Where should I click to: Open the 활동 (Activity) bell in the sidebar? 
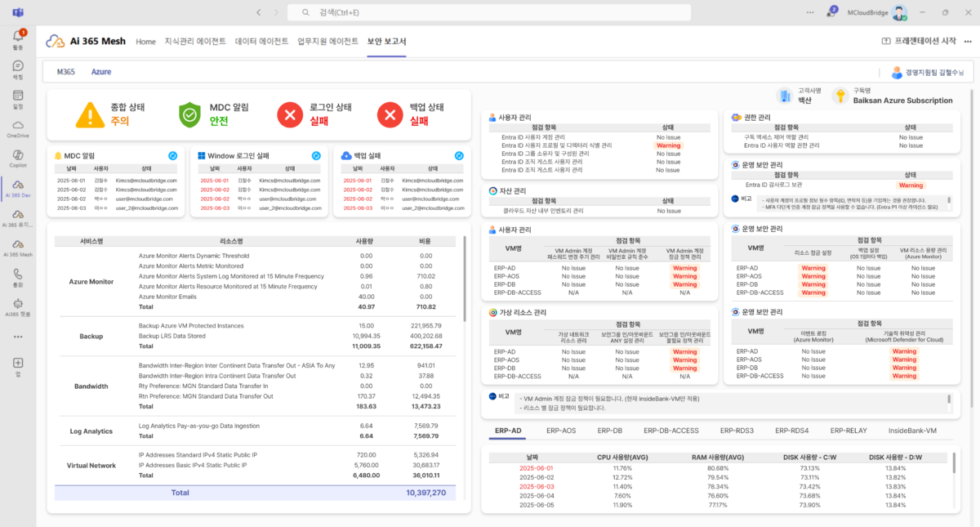18,37
